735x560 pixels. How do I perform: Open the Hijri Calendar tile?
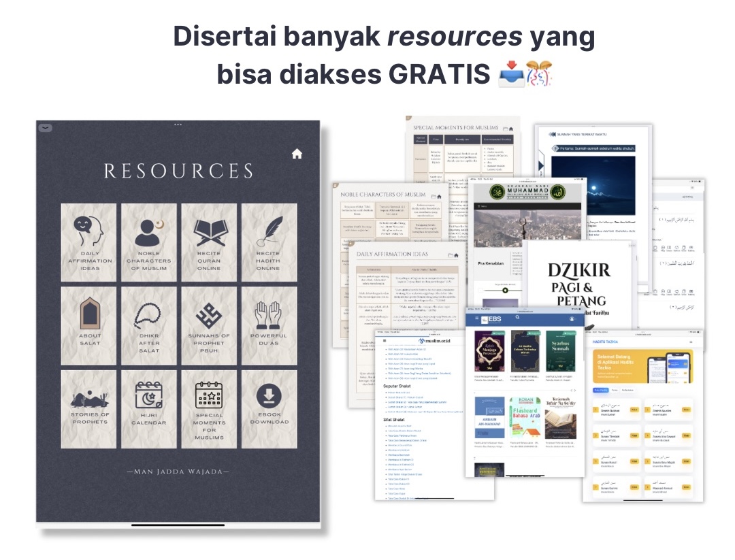pos(148,409)
